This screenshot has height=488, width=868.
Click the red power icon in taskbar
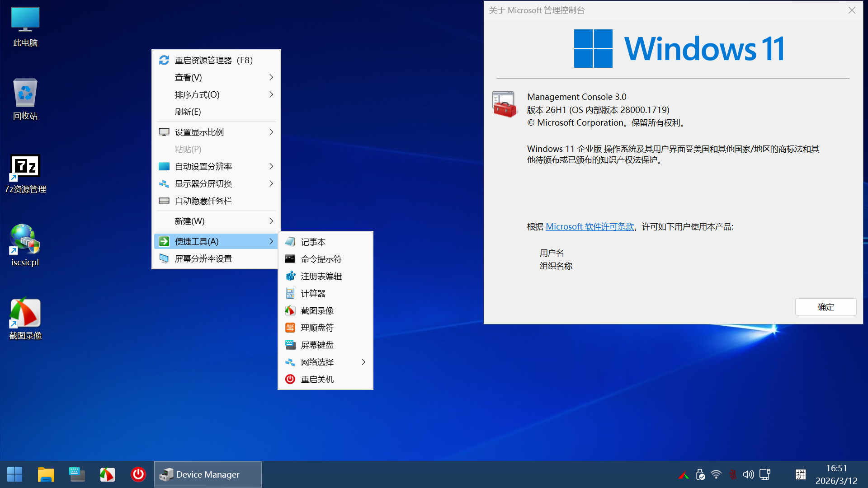point(138,474)
